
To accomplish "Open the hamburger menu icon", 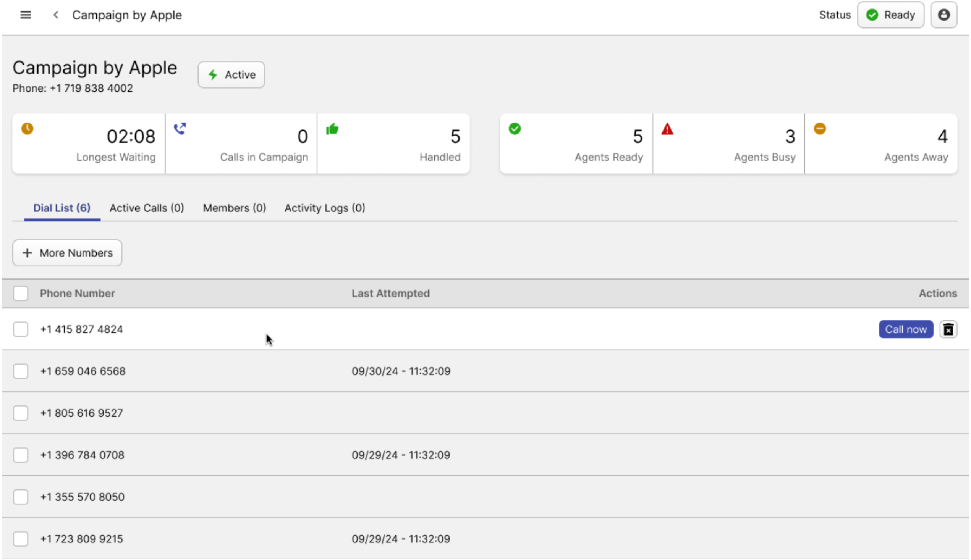I will coord(25,15).
